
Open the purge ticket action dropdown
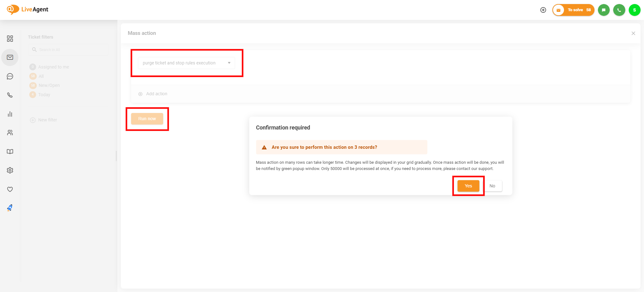[x=186, y=63]
